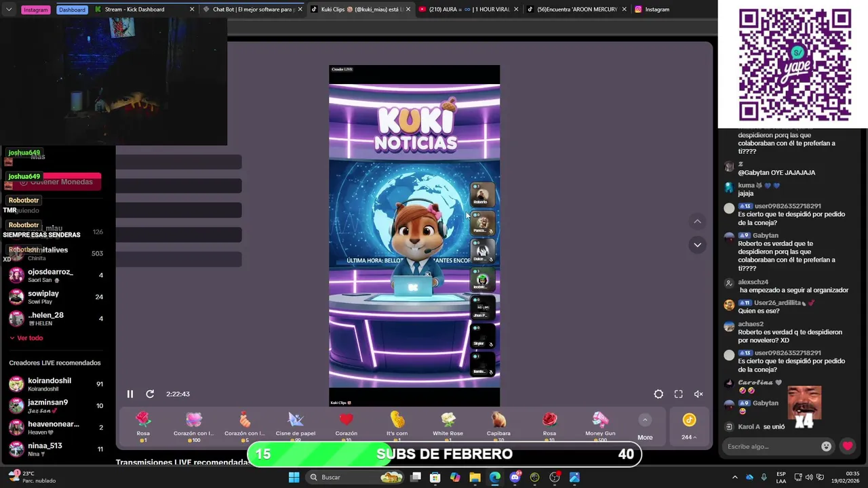Tap the heart like button in chat
This screenshot has height=488, width=868.
tap(848, 446)
